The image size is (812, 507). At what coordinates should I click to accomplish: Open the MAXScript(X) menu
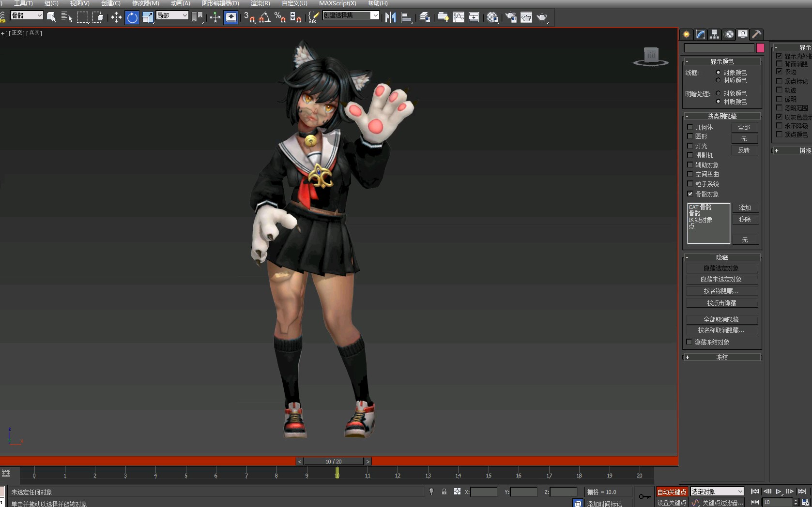(337, 3)
